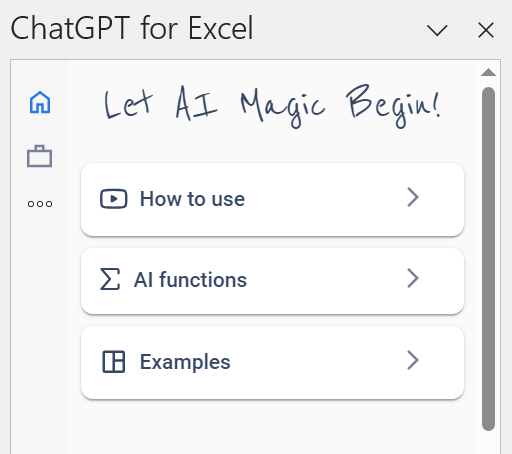
Task: Open the three-dot more menu in sidebar
Action: point(40,204)
